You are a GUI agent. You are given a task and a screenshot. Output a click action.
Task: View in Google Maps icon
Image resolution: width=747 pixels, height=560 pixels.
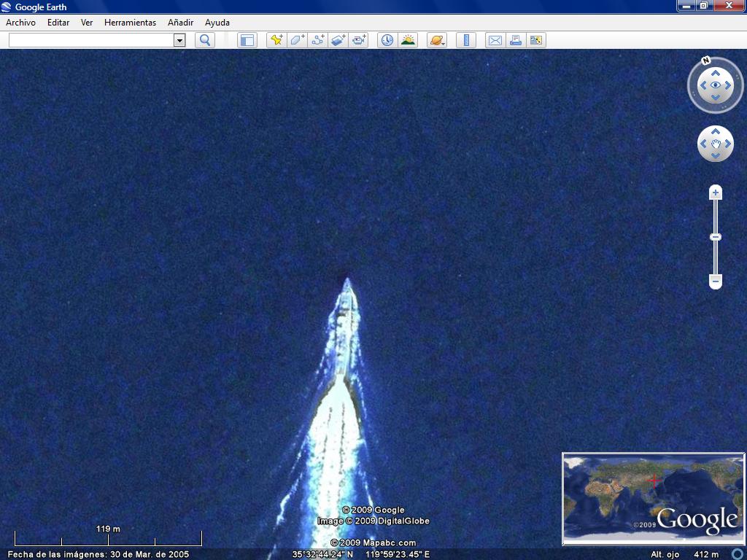point(536,40)
